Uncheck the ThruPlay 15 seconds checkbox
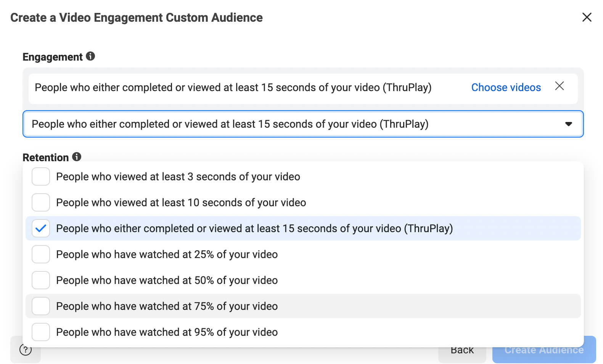The width and height of the screenshot is (603, 364). (41, 228)
